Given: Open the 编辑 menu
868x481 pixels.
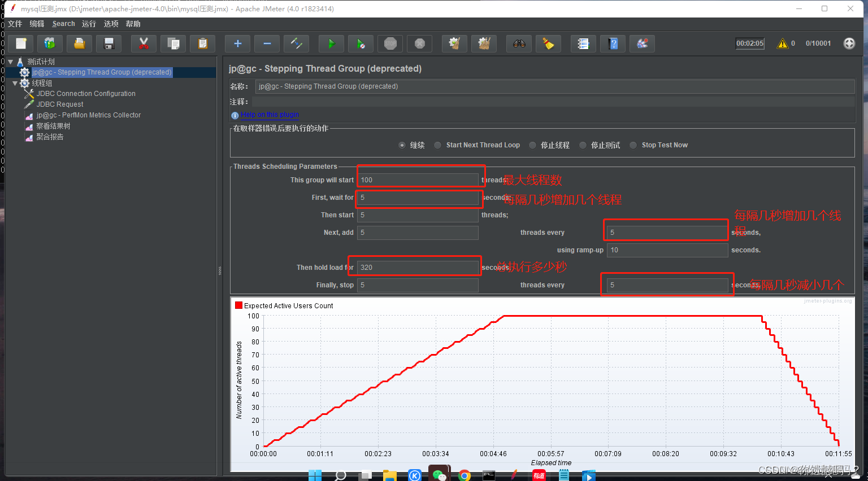Looking at the screenshot, I should click(37, 24).
